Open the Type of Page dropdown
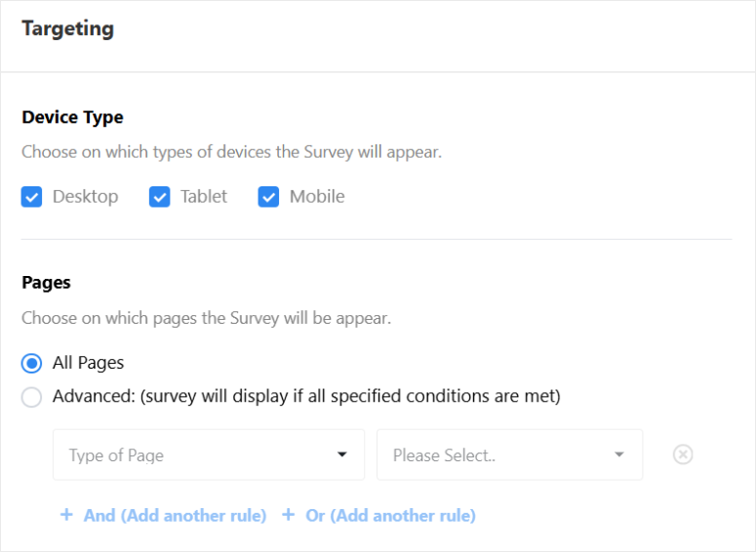The height and width of the screenshot is (552, 756). 208,454
